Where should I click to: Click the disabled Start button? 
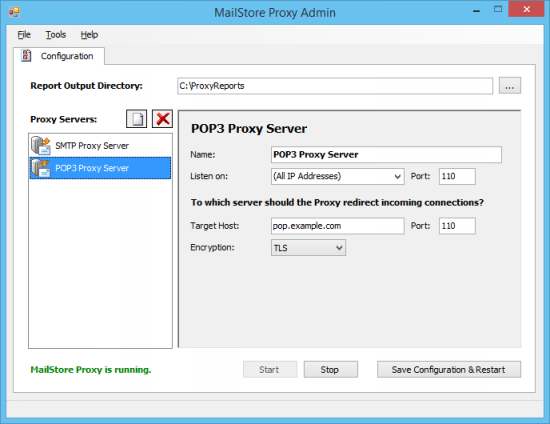(270, 370)
